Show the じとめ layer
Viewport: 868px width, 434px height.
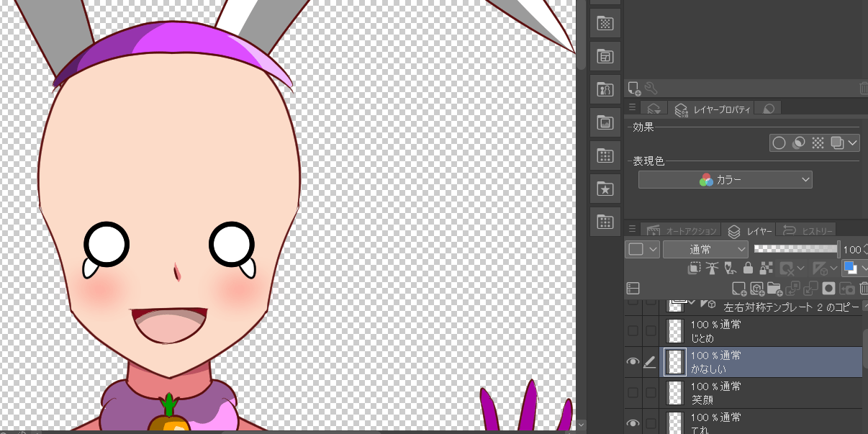633,331
